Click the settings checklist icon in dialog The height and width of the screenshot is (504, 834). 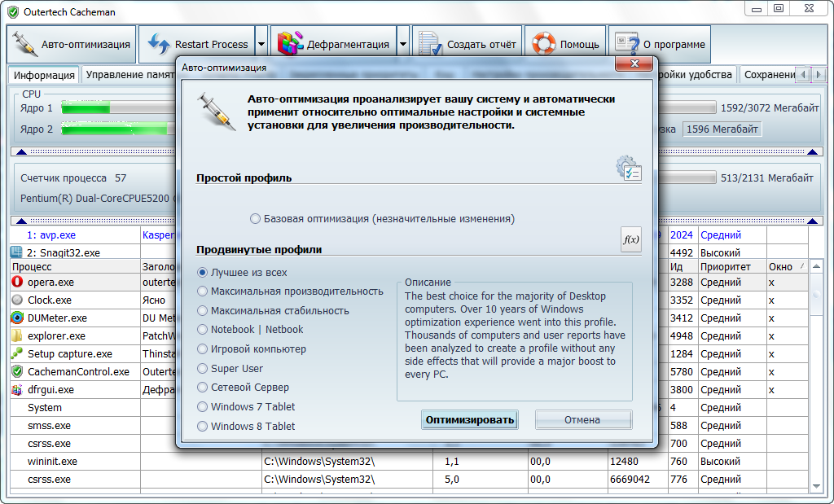pos(629,168)
